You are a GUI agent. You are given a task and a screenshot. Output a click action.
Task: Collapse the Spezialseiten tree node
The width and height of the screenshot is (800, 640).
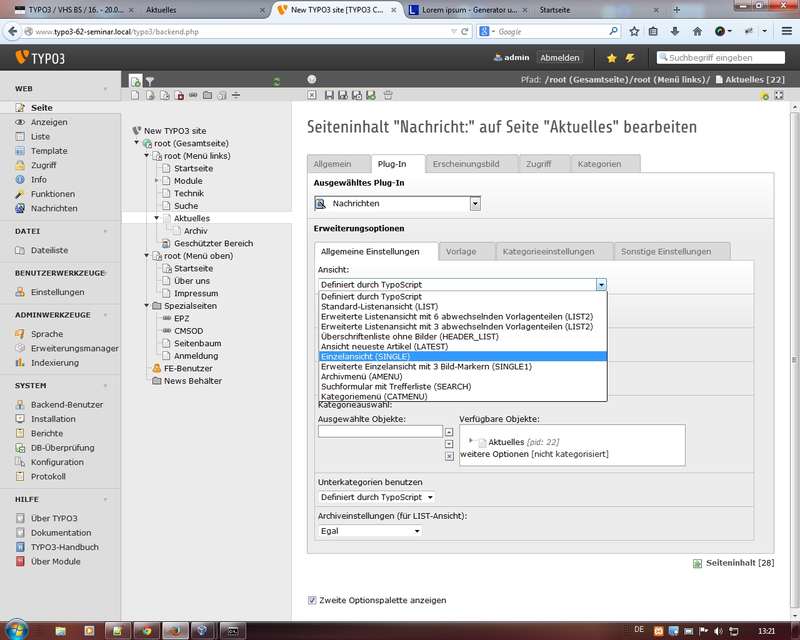click(146, 305)
